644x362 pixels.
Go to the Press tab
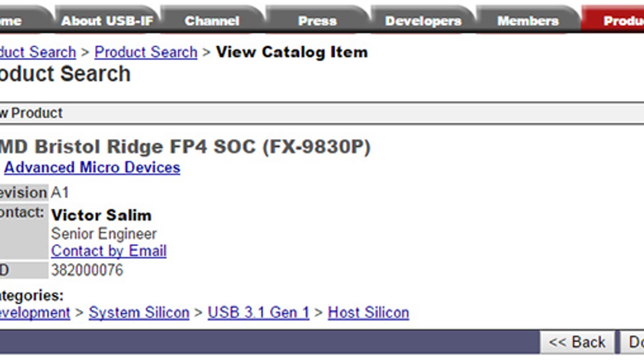point(317,21)
